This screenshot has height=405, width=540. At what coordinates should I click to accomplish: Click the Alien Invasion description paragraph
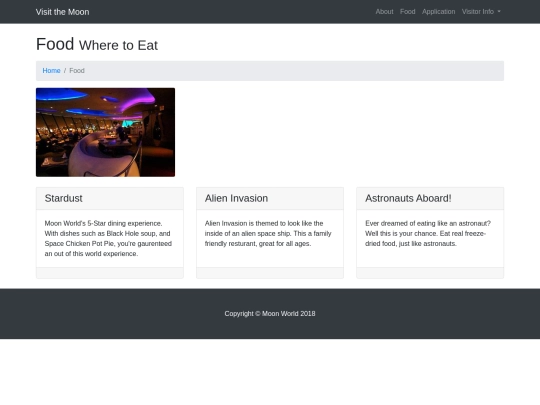[269, 233]
